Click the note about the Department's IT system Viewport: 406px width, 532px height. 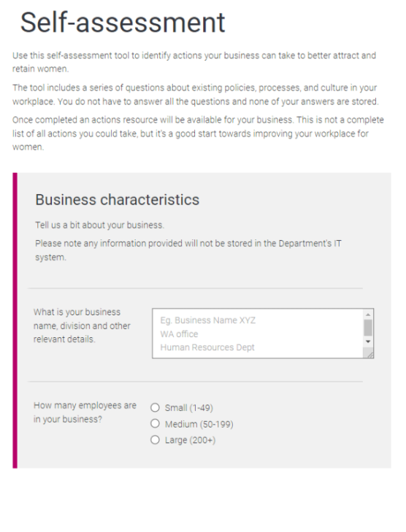point(188,250)
